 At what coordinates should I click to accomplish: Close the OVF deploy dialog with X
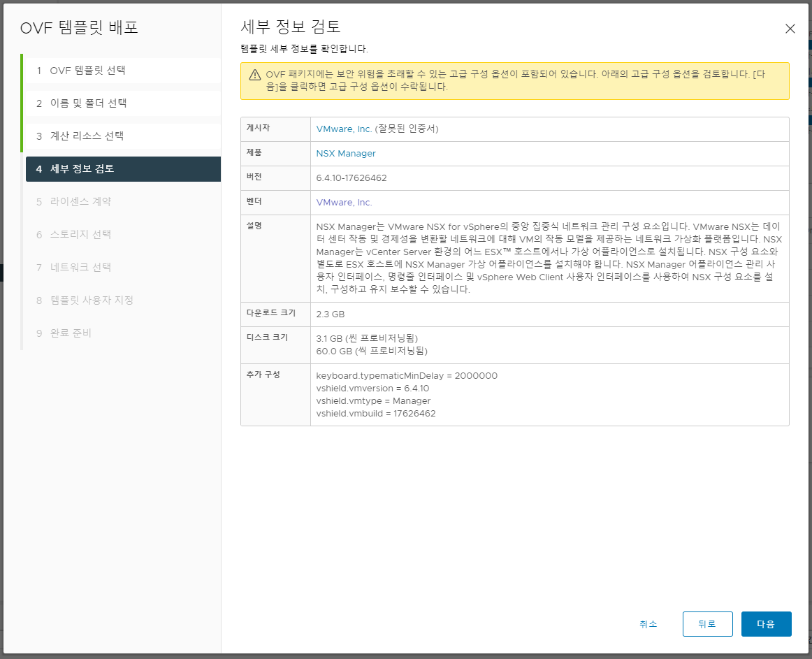790,29
